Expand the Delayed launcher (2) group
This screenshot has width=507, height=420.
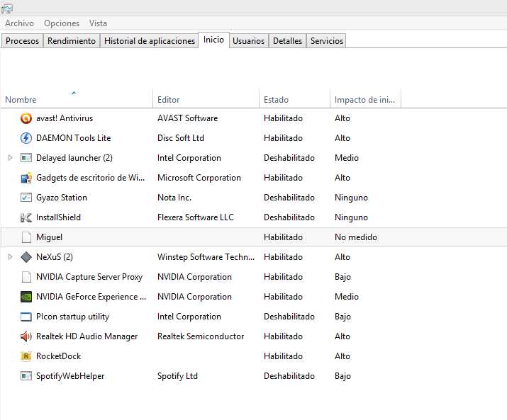[x=11, y=158]
